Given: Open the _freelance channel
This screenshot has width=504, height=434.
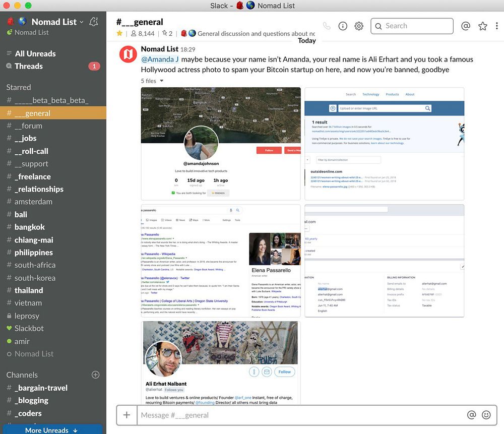Looking at the screenshot, I should 53,176.
